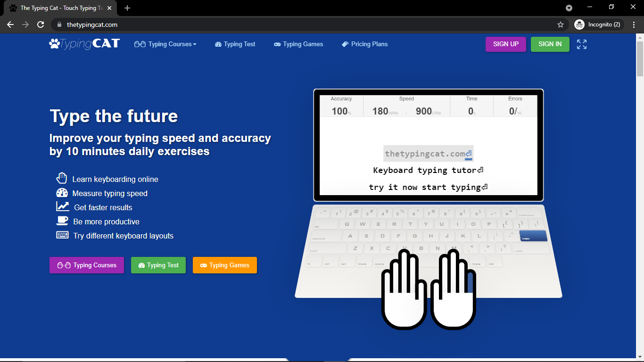Viewport: 644px width, 362px height.
Task: Click the text 'Learn keyboarding online'
Action: click(116, 179)
